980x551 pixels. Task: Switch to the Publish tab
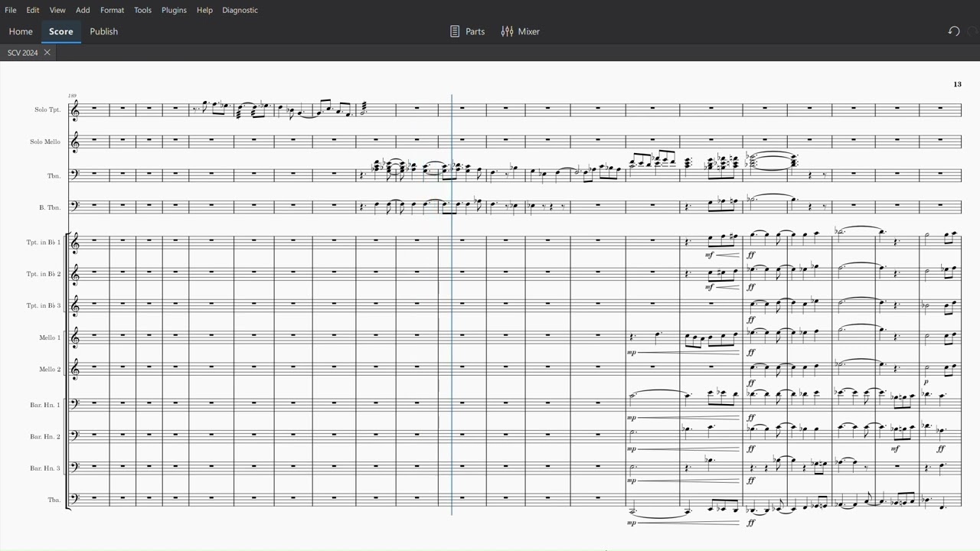point(104,31)
